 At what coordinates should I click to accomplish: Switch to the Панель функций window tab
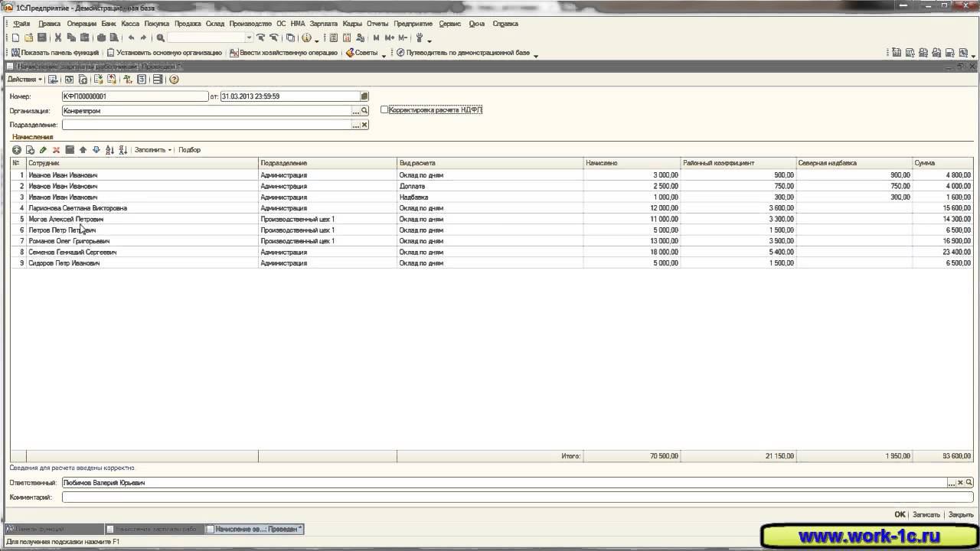tap(54, 529)
